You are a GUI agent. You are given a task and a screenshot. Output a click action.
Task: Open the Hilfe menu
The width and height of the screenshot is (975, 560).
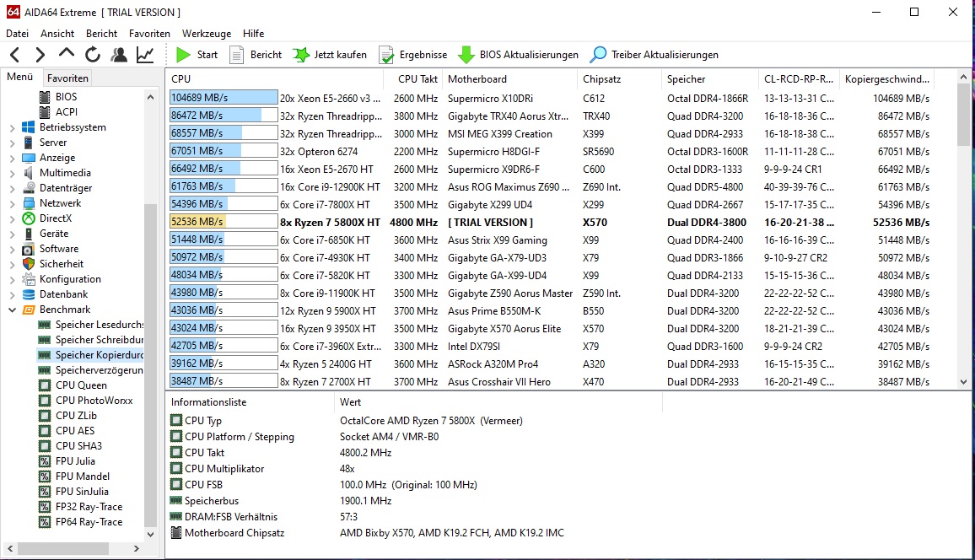pyautogui.click(x=253, y=34)
